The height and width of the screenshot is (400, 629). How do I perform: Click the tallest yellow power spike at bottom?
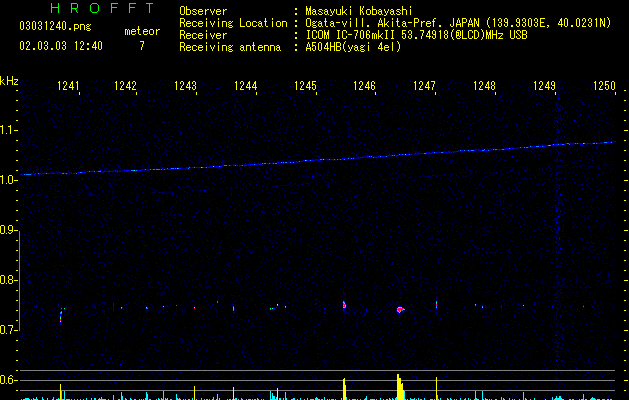pos(400,387)
